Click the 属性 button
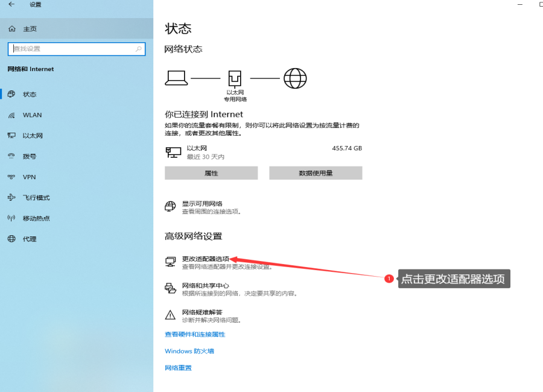Screen dimensions: 543x392 point(211,173)
